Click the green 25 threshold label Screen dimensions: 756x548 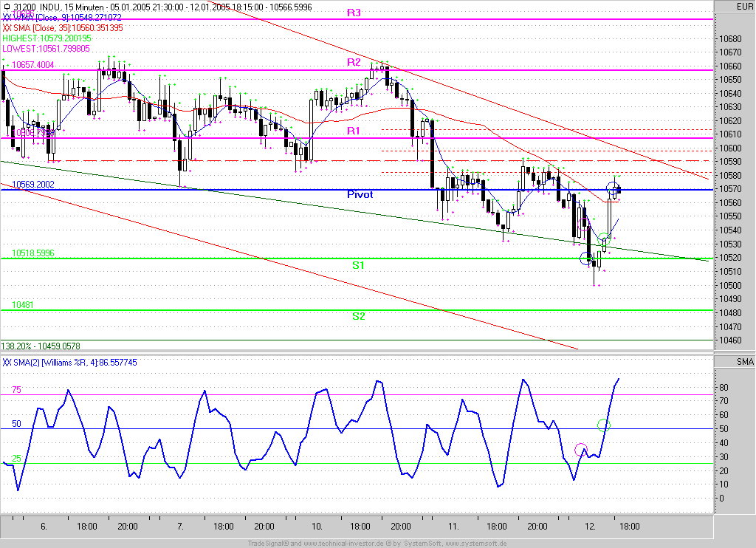[x=16, y=459]
